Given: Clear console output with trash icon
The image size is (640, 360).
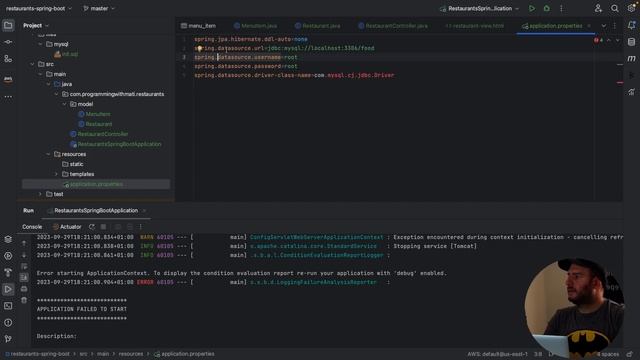Looking at the screenshot, I should [x=24, y=300].
